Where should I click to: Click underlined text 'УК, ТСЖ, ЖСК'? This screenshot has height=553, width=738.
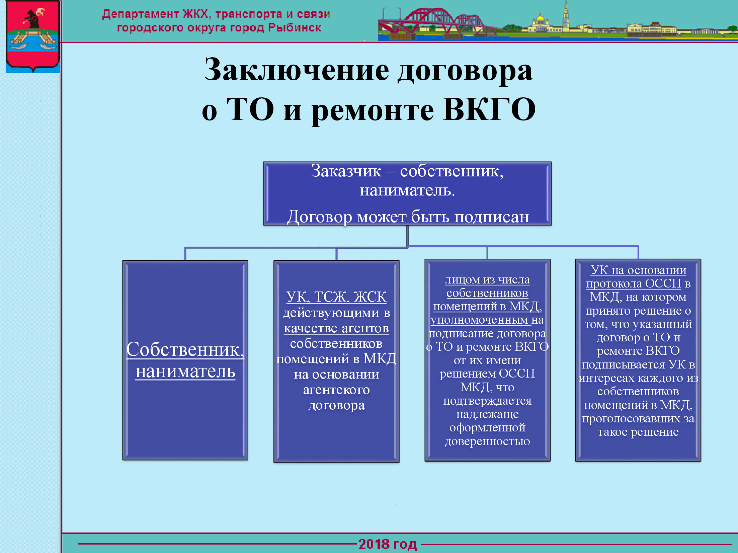click(x=337, y=297)
